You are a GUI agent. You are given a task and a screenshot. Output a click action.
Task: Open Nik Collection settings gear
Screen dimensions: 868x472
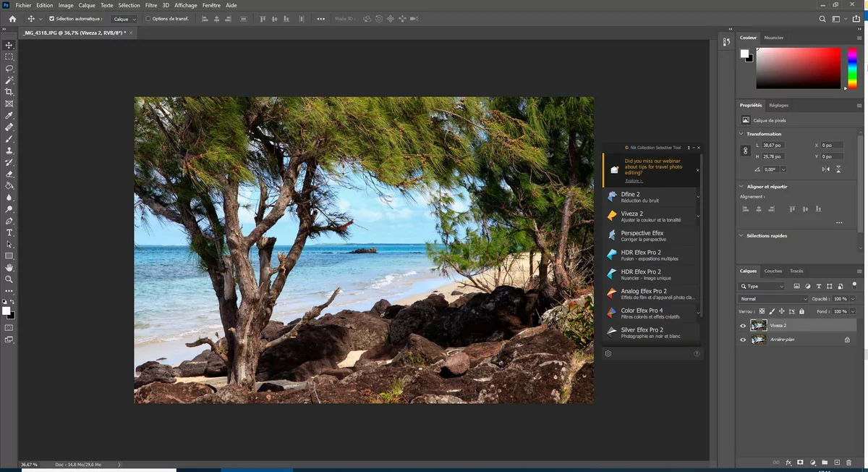[608, 353]
